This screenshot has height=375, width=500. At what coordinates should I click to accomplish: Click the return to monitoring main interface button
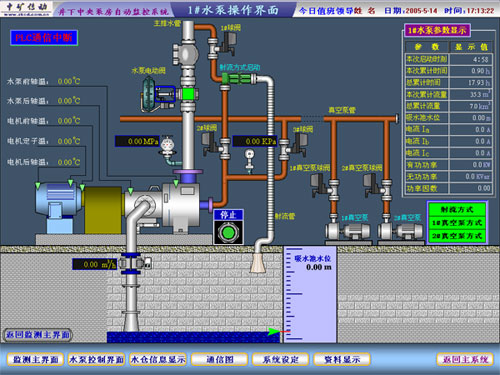coord(37,335)
